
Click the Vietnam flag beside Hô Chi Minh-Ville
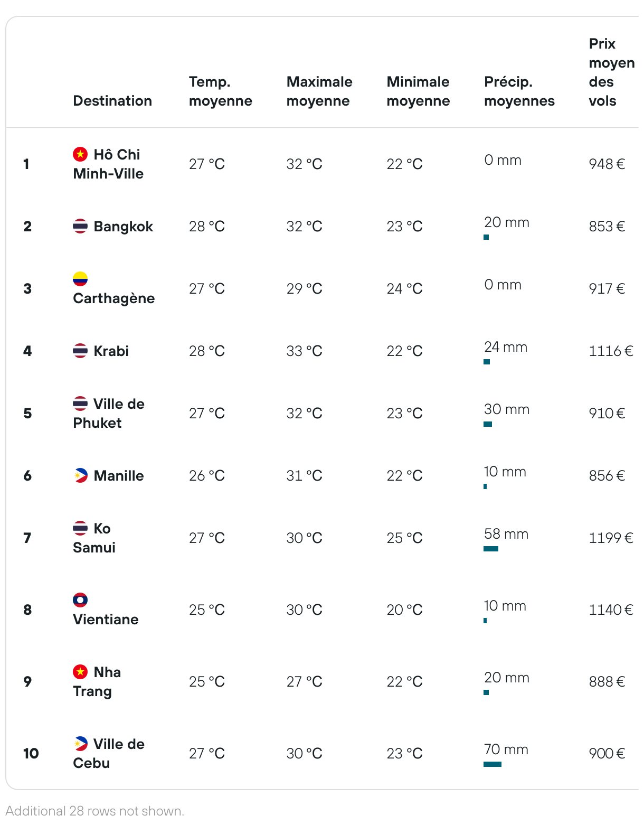80,154
